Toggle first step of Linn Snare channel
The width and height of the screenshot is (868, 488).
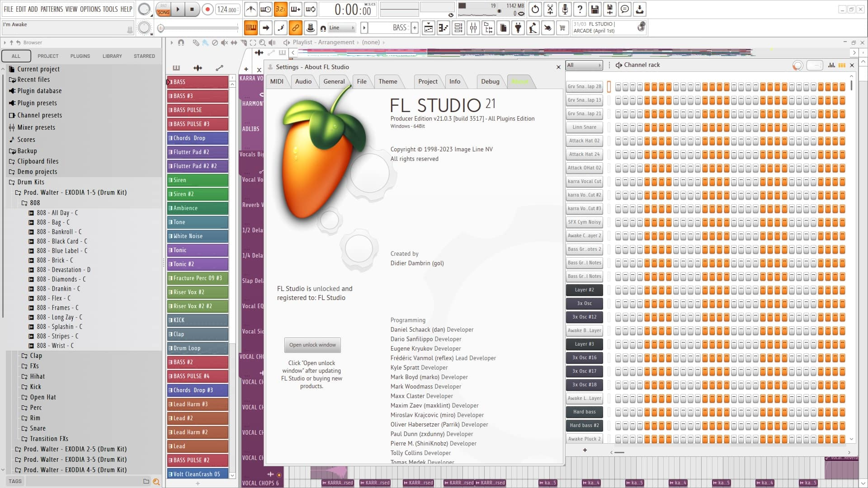coord(618,127)
